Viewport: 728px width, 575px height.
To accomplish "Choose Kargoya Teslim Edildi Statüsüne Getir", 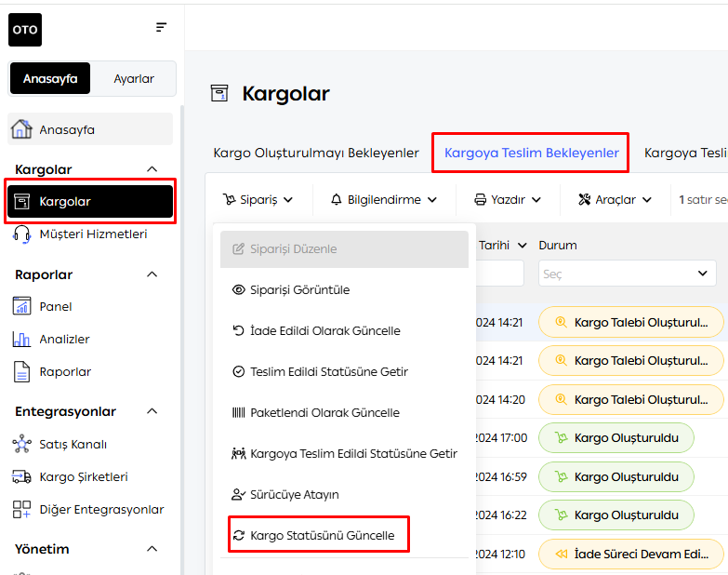I will [x=344, y=453].
